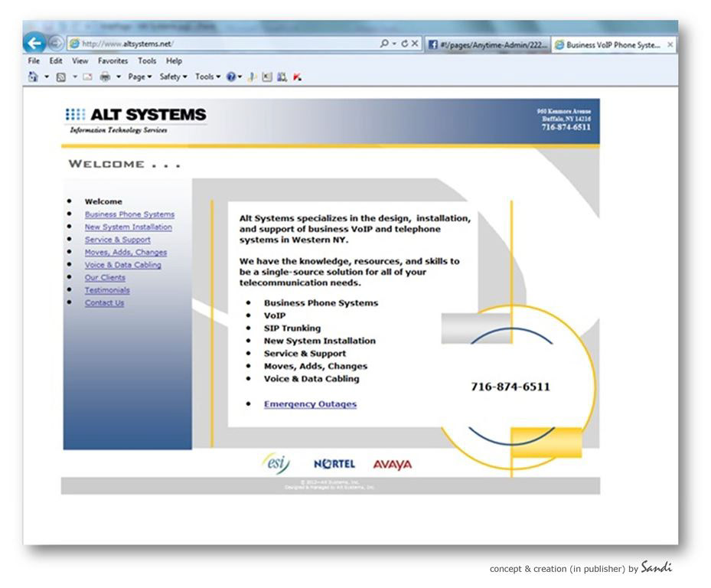Click the IE page icon in address bar
711x588 pixels.
[74, 44]
